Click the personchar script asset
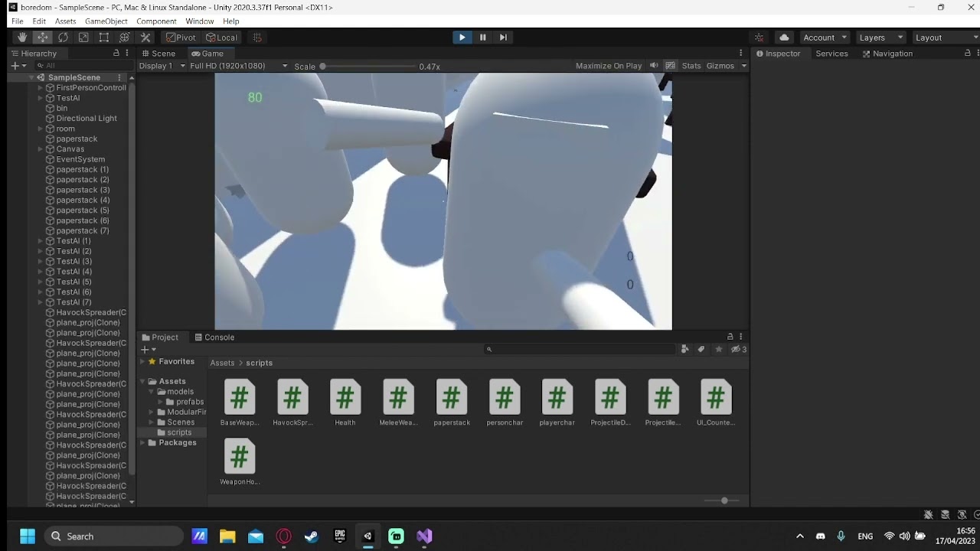Screen dimensions: 980x551 coord(505,403)
